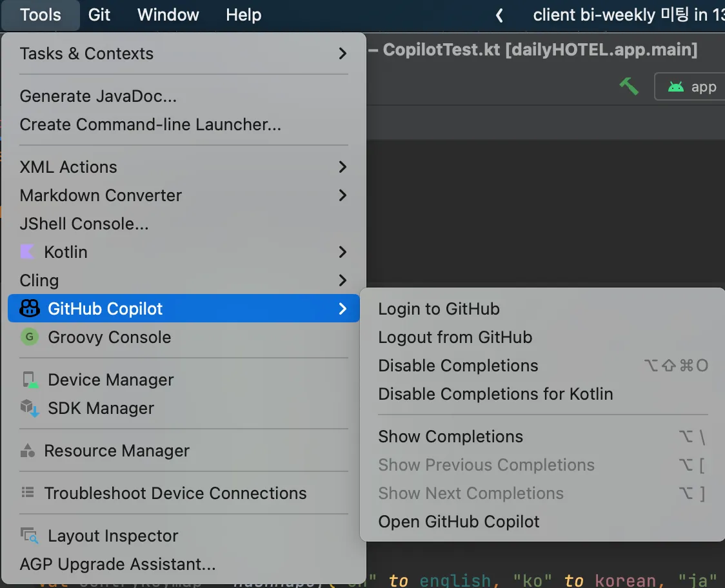Select Show Completions entry
725x588 pixels.
(x=543, y=436)
